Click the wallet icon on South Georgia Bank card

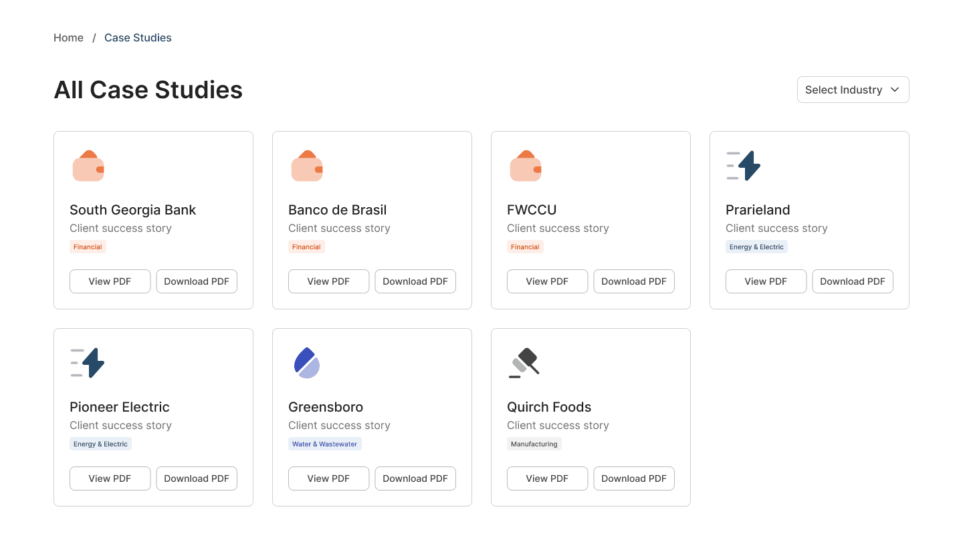click(x=88, y=166)
